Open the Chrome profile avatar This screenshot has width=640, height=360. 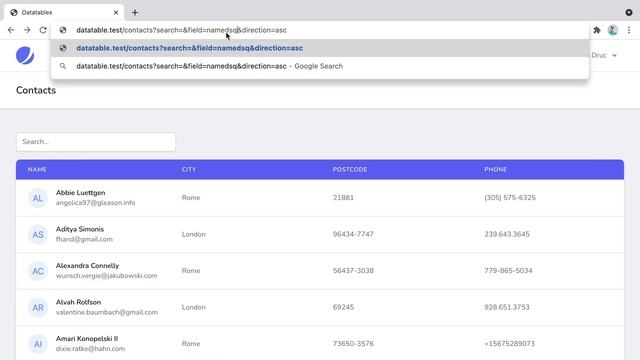point(613,30)
